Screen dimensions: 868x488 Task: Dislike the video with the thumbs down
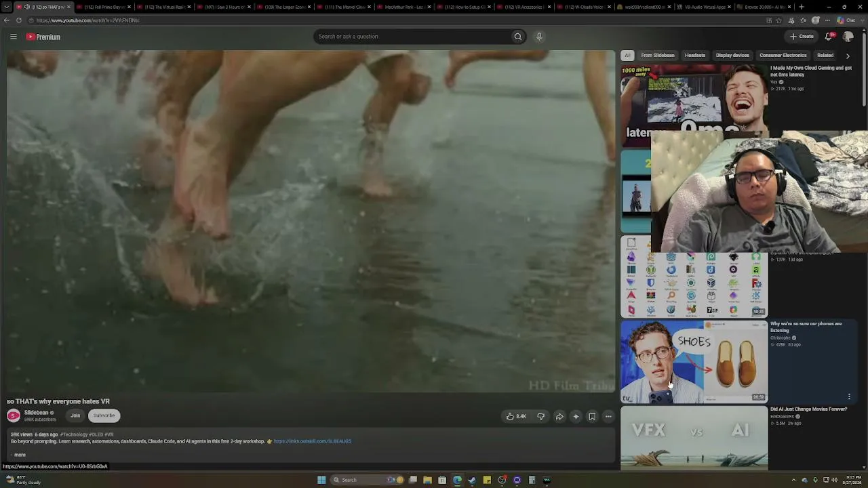[540, 416]
